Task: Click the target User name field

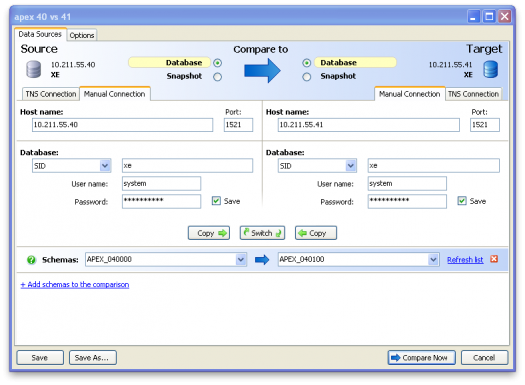Action: [407, 183]
